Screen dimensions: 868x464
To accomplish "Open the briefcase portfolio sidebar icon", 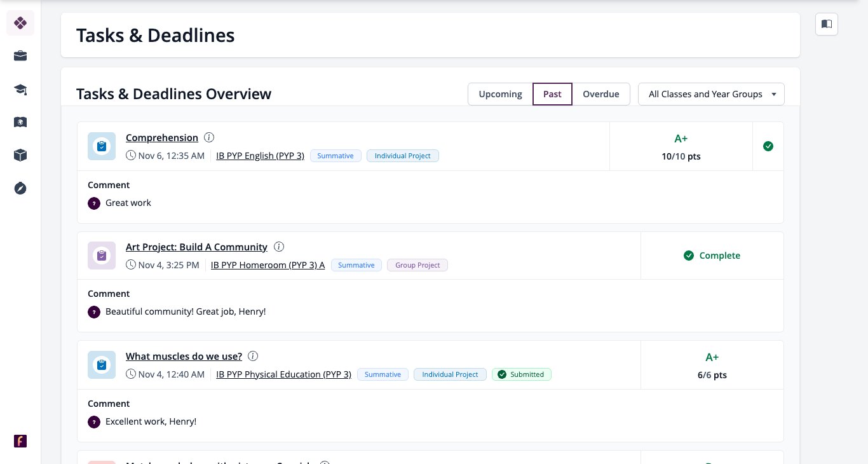I will [x=20, y=56].
